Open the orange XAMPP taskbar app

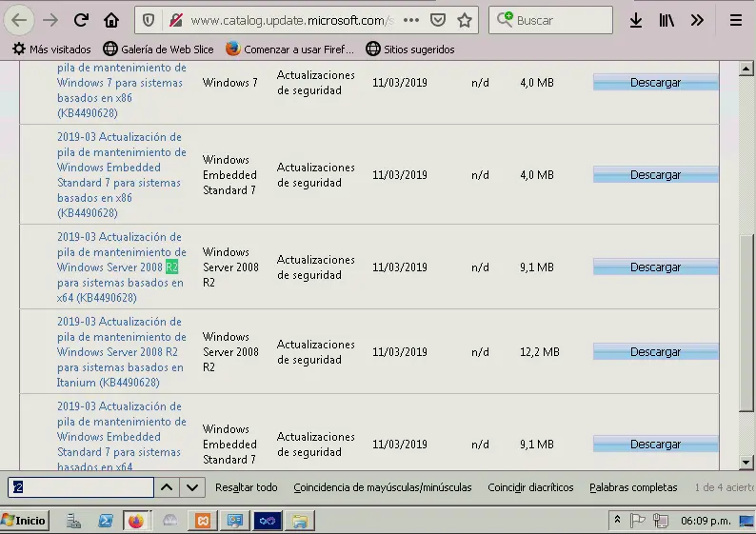pyautogui.click(x=203, y=521)
